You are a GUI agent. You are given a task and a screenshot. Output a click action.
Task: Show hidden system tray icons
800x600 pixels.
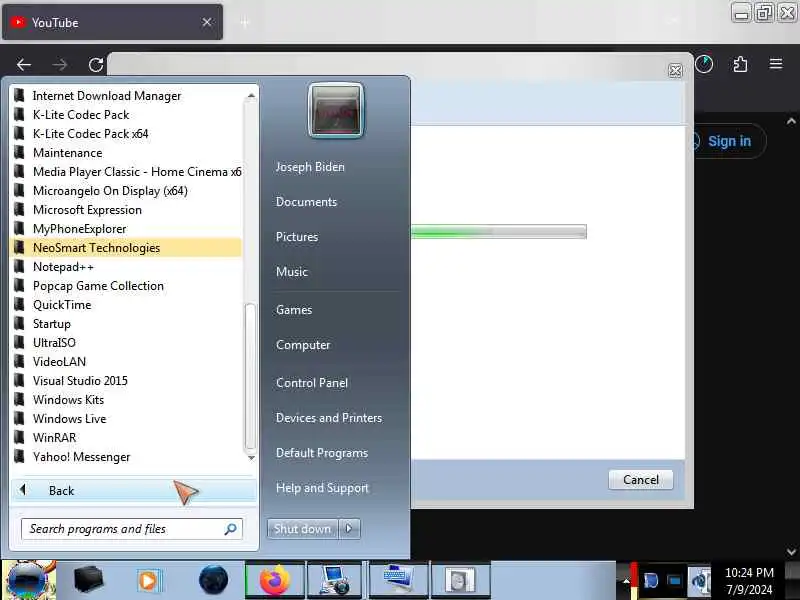click(x=626, y=581)
